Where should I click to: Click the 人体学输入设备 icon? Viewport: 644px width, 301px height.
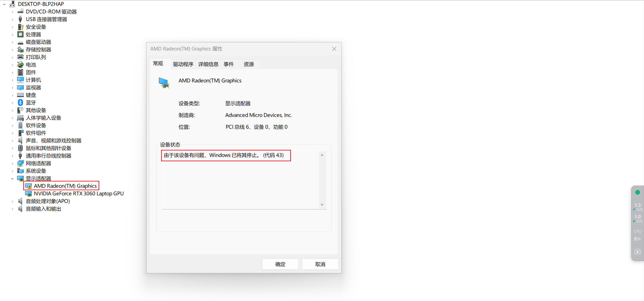coord(21,118)
